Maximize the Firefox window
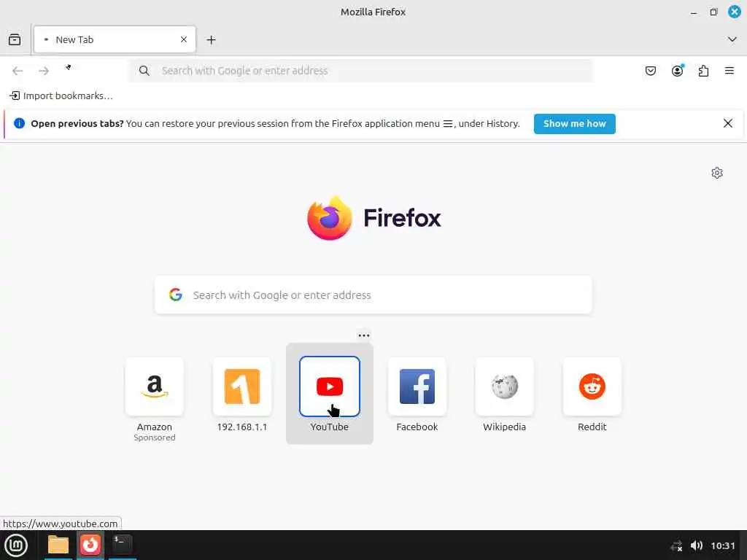Screen dimensions: 747x560 tap(713, 12)
